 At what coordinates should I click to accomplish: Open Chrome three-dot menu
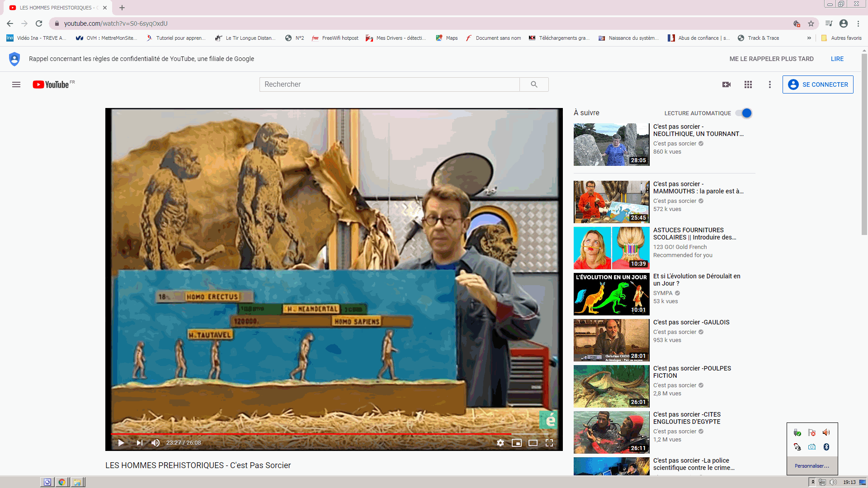click(x=858, y=23)
